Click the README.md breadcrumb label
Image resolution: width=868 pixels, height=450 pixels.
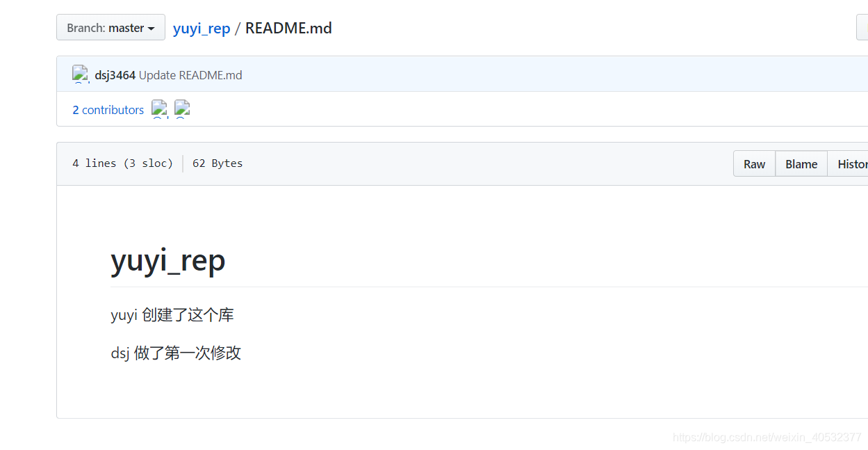[x=288, y=28]
